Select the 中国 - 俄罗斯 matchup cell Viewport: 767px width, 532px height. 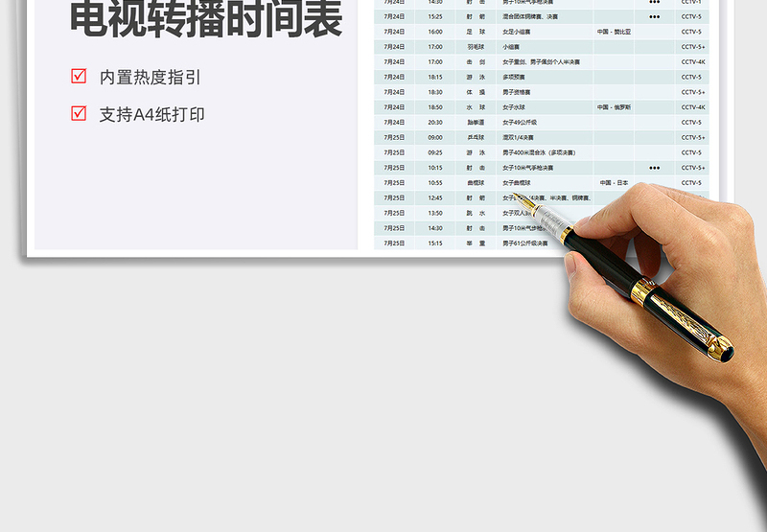click(x=614, y=107)
